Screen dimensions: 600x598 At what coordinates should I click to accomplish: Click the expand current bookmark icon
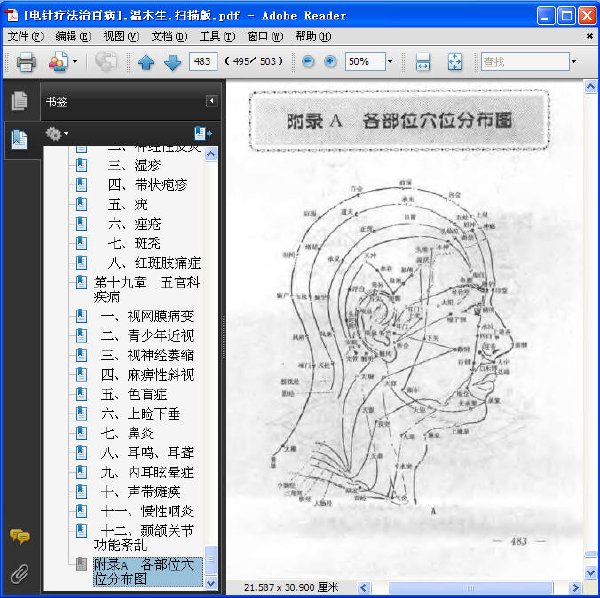(x=203, y=134)
